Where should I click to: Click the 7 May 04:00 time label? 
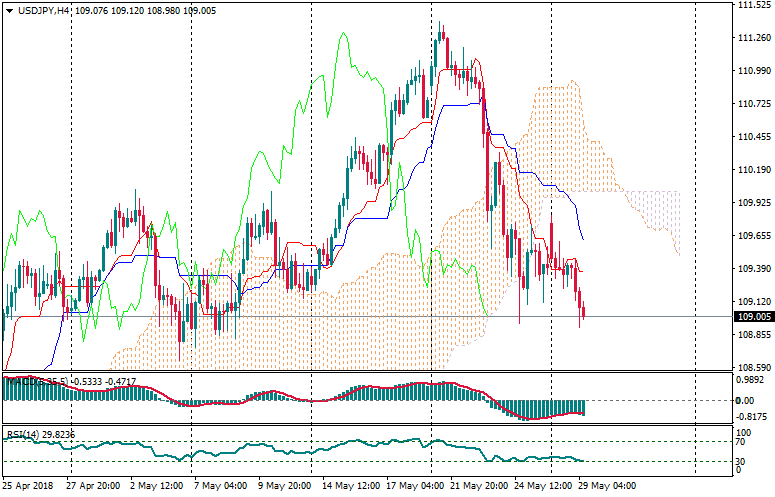click(219, 486)
